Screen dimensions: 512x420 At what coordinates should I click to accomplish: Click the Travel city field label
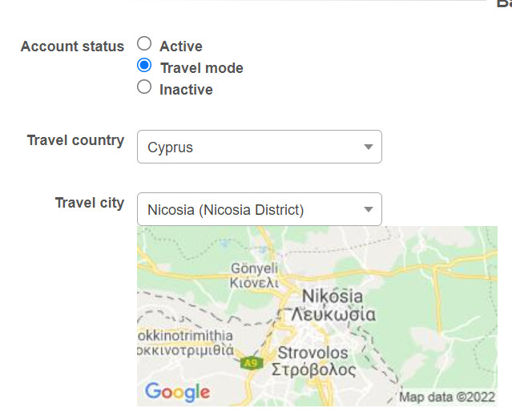(x=90, y=203)
